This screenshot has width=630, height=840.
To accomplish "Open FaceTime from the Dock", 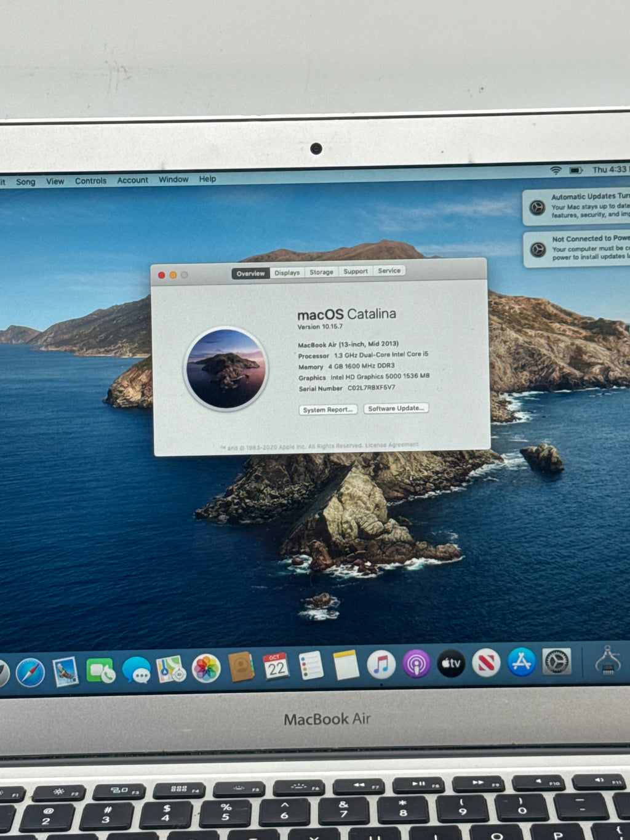I will 100,671.
